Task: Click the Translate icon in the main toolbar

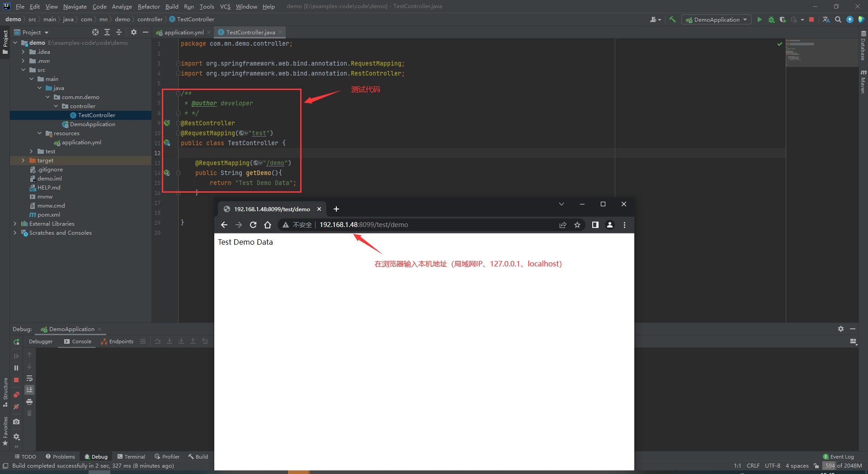Action: click(826, 19)
